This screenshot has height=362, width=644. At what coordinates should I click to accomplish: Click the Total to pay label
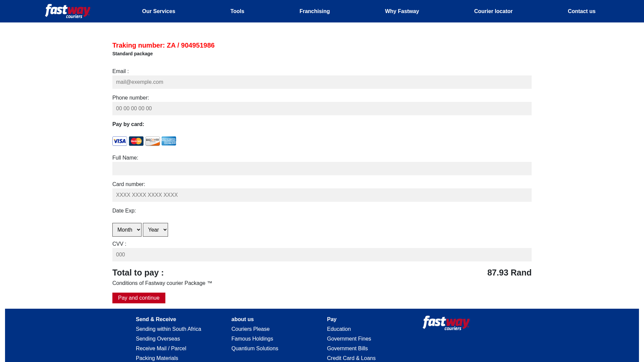pyautogui.click(x=138, y=273)
